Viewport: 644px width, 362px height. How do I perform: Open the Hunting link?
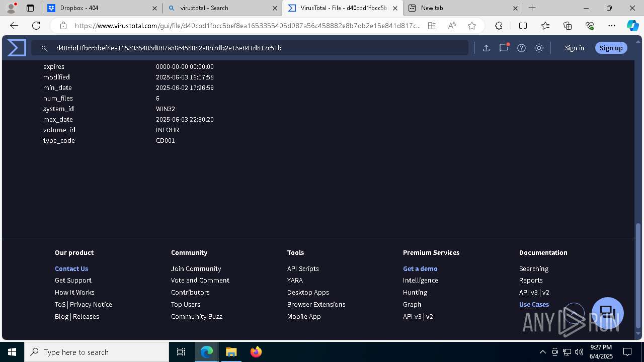click(x=415, y=293)
